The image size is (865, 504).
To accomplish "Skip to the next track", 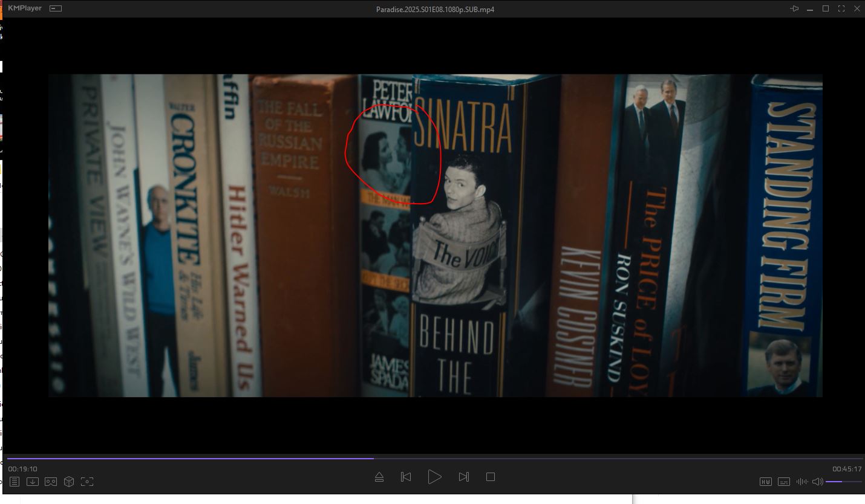I will point(463,477).
